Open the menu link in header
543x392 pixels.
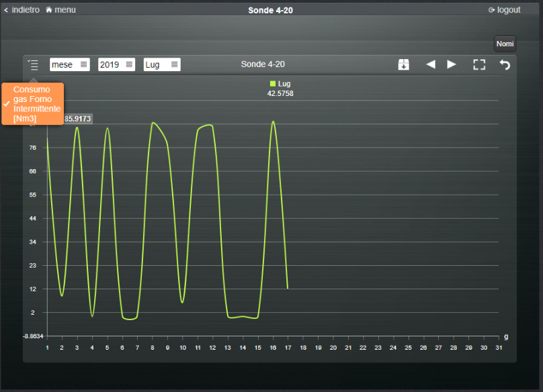point(65,10)
